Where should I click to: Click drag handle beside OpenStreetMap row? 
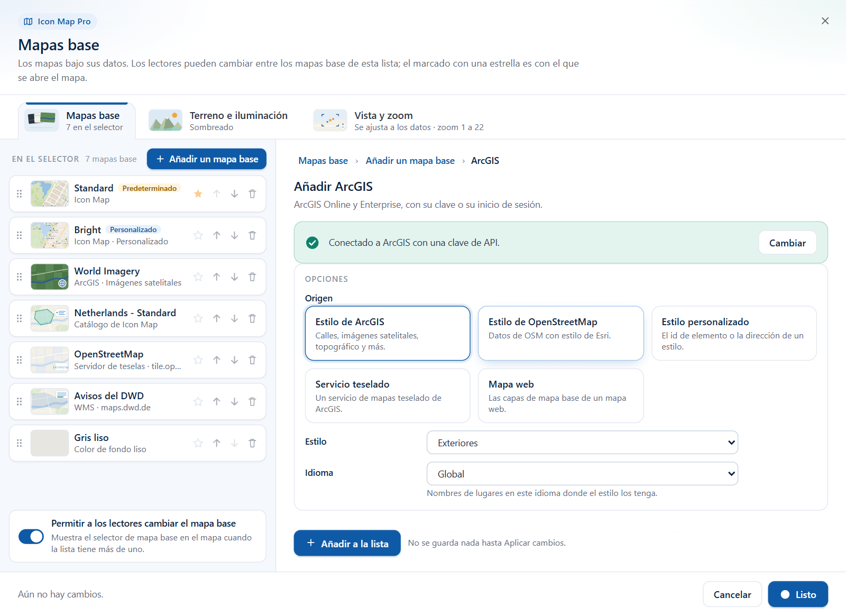(x=20, y=360)
